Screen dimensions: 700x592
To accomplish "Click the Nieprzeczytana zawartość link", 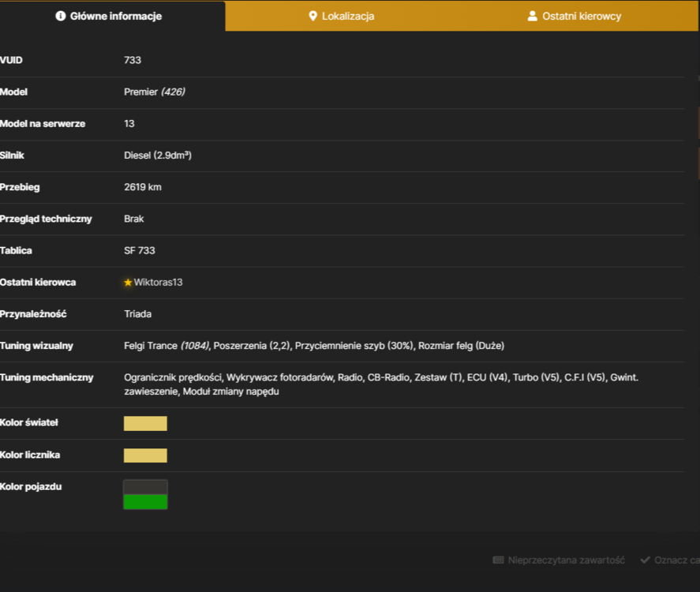I will click(566, 560).
